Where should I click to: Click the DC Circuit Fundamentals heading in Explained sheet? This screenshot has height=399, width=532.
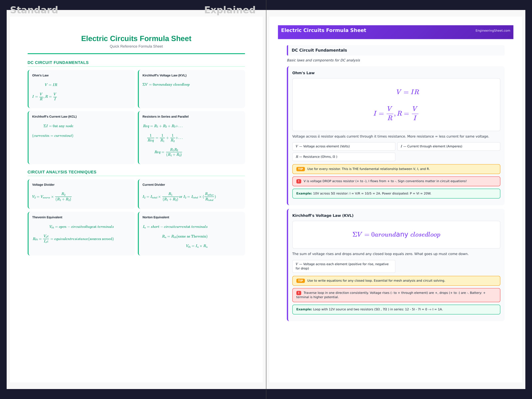tap(319, 50)
